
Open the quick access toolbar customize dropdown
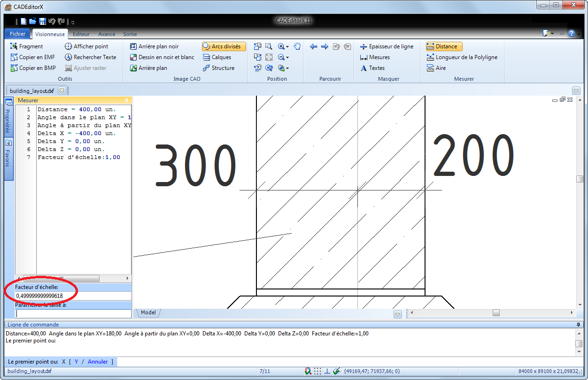tap(73, 22)
